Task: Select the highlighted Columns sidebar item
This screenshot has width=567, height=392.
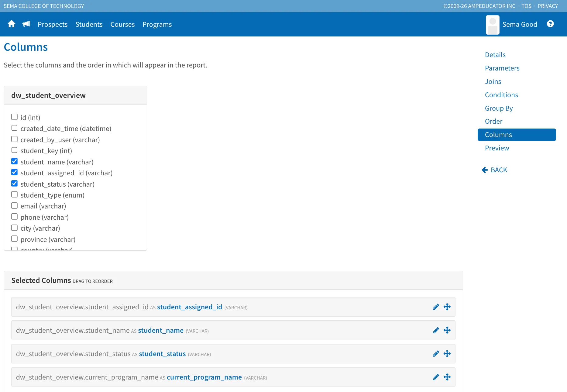Action: [517, 135]
